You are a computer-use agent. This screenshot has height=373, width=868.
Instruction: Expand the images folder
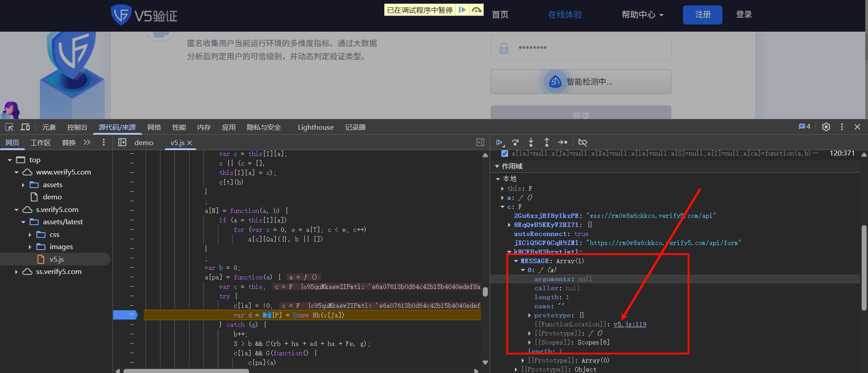(30, 247)
